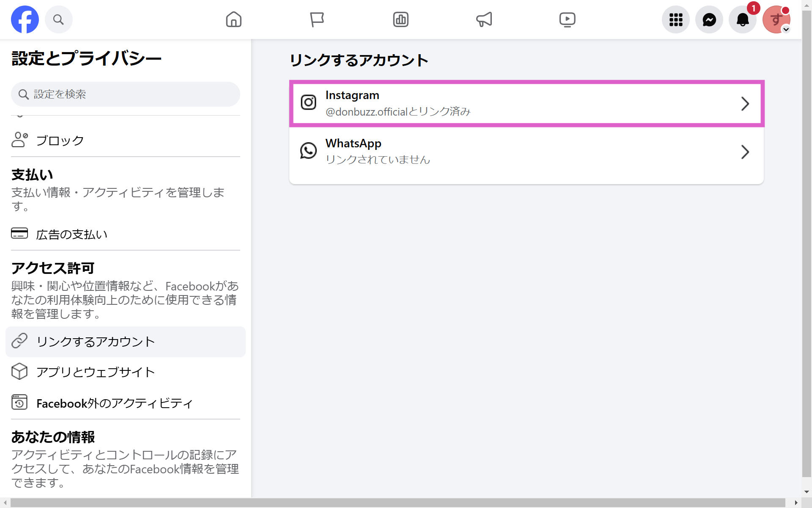Open Messenger from the chat bubble icon
Viewport: 812px width, 508px height.
pyautogui.click(x=709, y=19)
